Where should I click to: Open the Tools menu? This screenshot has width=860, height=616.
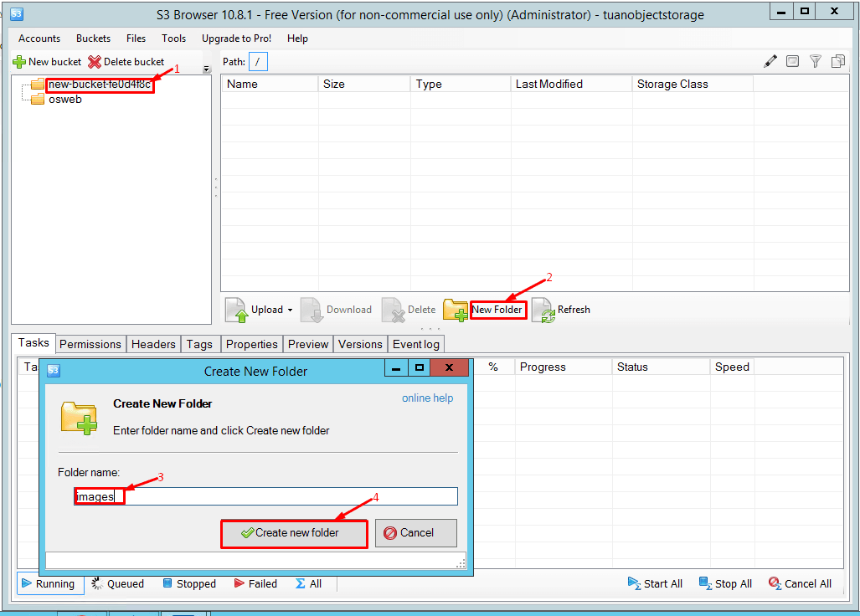click(x=174, y=38)
